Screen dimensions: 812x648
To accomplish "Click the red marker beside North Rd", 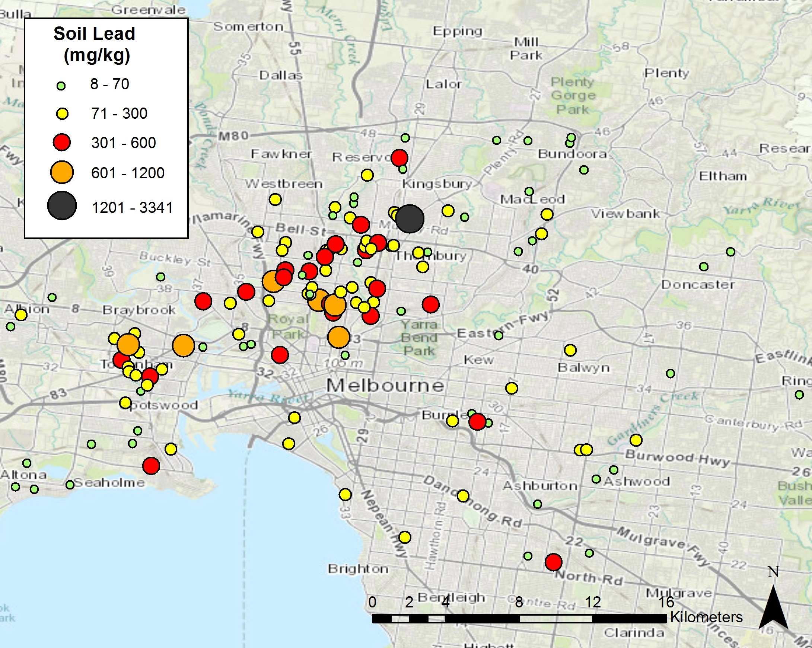I will point(553,562).
